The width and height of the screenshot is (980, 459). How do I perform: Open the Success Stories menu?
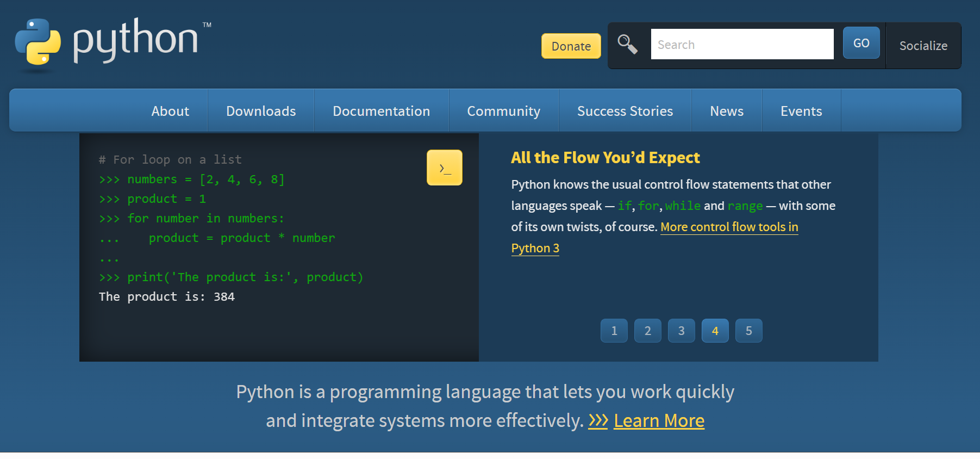tap(625, 111)
